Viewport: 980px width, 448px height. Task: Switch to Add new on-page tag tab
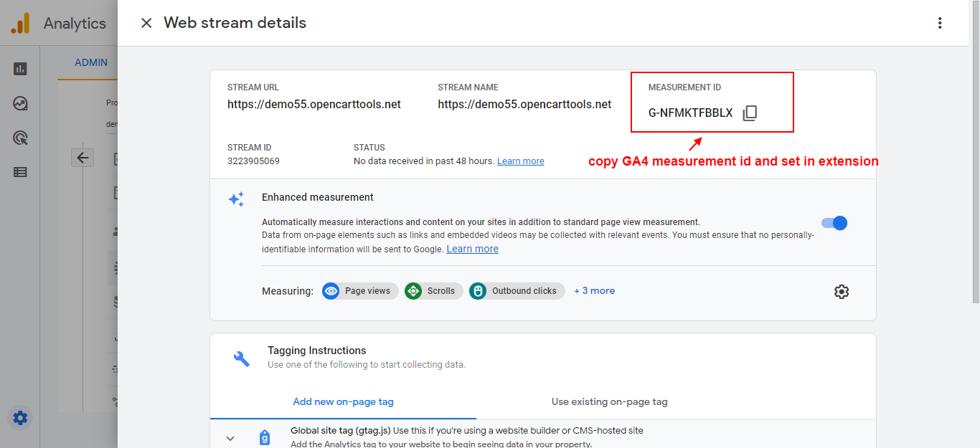(343, 401)
